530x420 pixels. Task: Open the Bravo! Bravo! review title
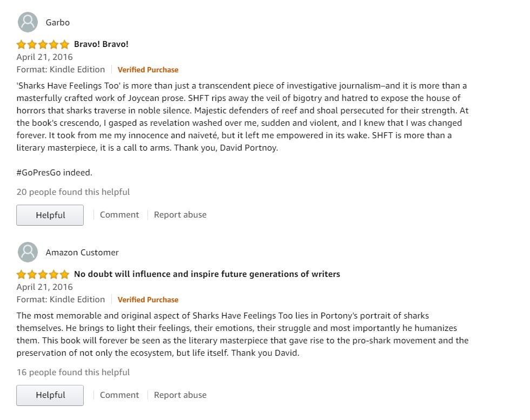[x=101, y=44]
